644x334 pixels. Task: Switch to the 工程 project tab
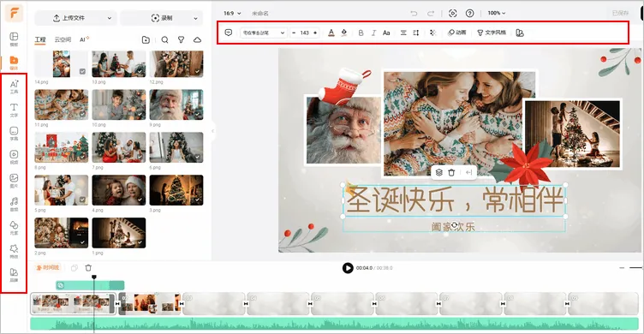coord(40,39)
